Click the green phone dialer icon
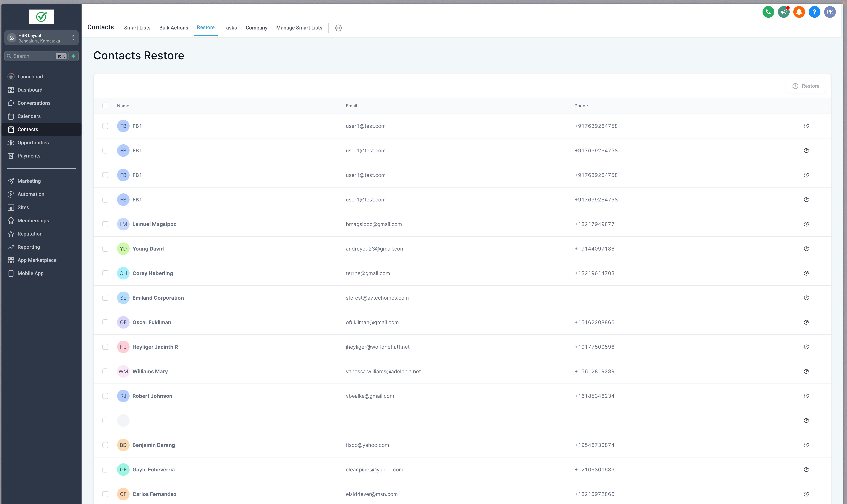 (768, 12)
